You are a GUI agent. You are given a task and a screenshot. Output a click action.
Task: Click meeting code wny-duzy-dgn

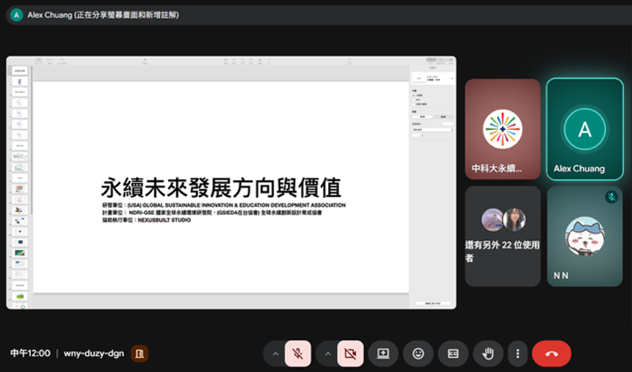point(94,353)
